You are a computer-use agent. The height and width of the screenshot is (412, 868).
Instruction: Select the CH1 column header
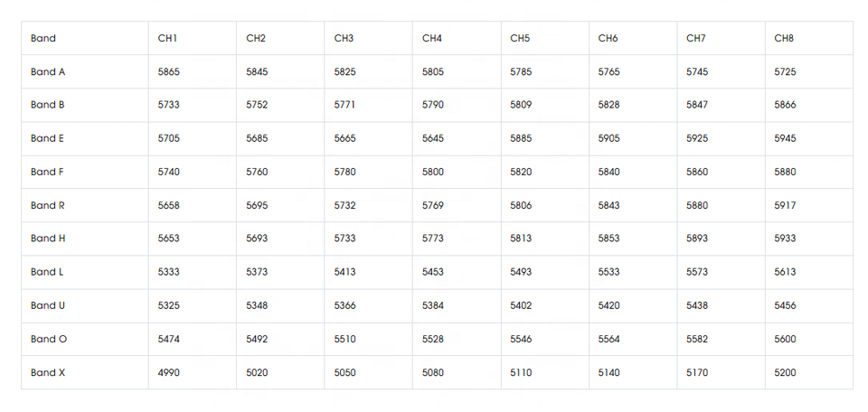click(x=168, y=39)
